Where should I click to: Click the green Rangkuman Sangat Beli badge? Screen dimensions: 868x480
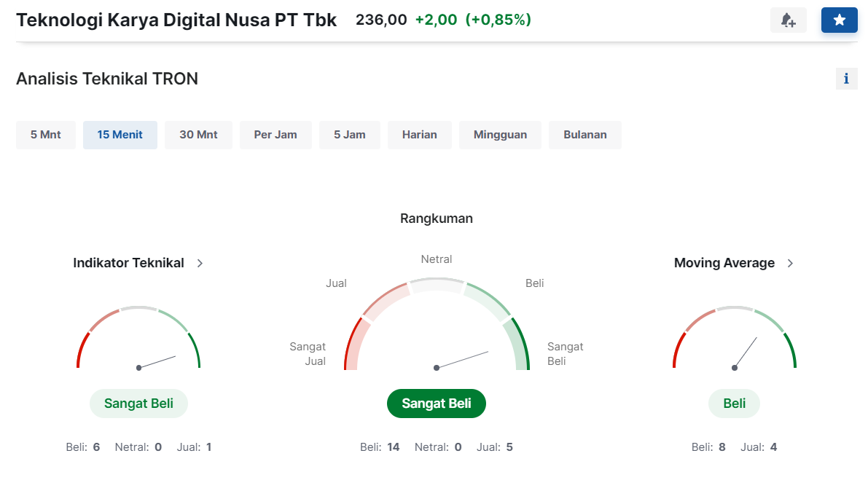coord(436,404)
